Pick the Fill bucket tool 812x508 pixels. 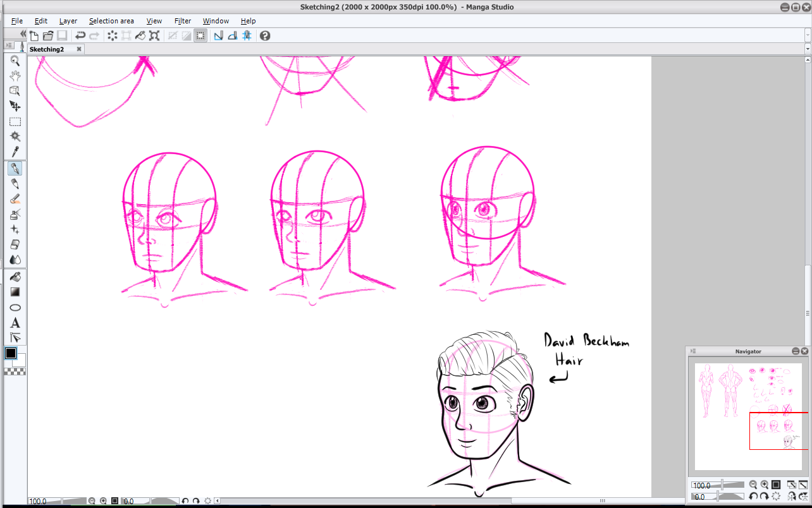(15, 277)
